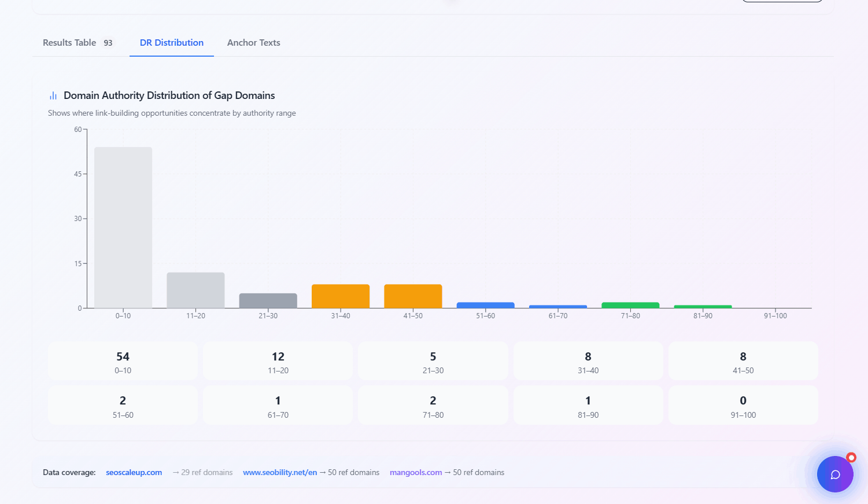Viewport: 868px width, 504px height.
Task: Switch to the Anchor Texts tab
Action: pos(253,42)
